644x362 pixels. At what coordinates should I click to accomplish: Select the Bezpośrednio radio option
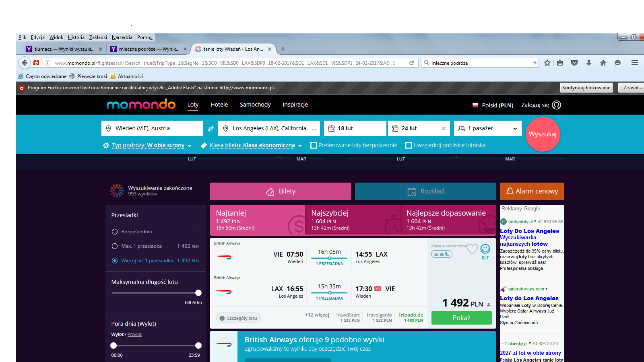coord(115,232)
